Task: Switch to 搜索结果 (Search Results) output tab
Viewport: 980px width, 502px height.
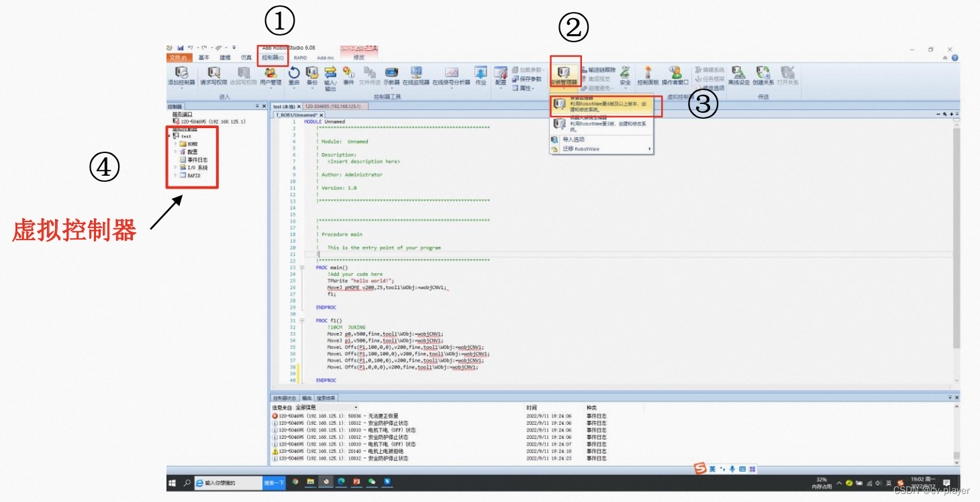Action: click(326, 398)
